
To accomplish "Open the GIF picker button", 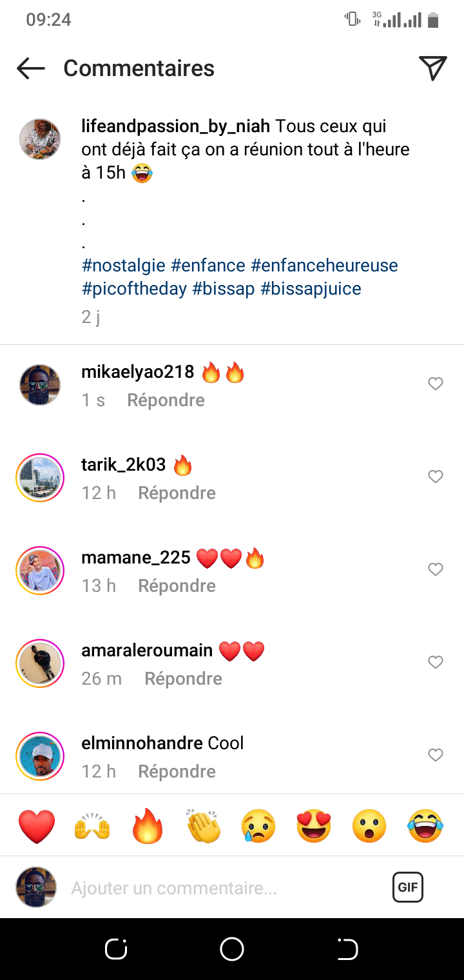I will [408, 887].
